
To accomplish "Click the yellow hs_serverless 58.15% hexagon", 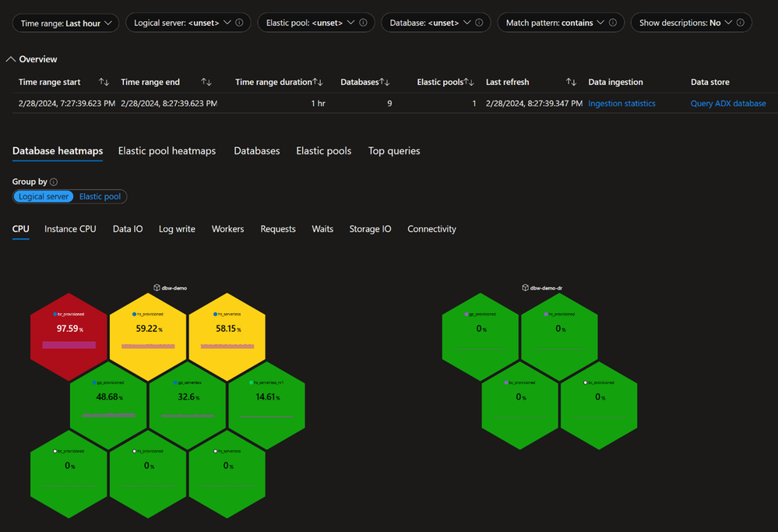I will tap(227, 337).
